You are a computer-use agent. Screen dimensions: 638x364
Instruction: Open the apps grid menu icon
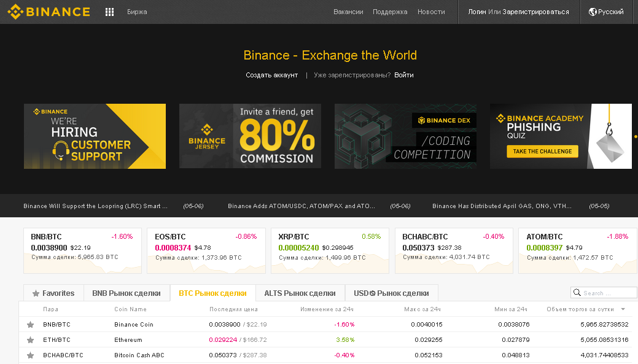[109, 12]
